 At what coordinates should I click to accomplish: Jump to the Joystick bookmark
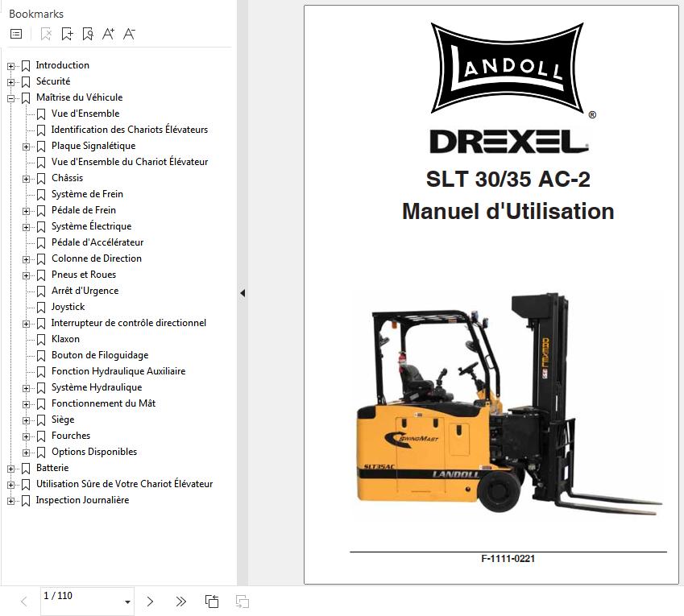click(x=68, y=308)
